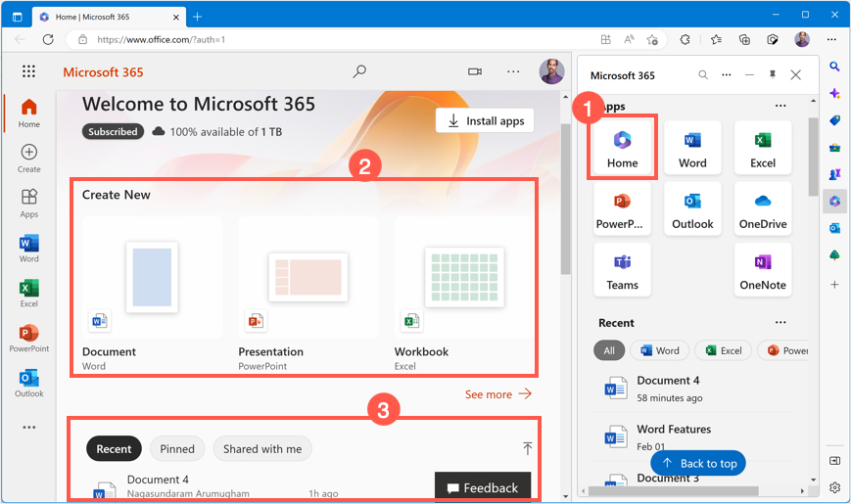
Task: Open Edge sidebar settings gear
Action: click(x=834, y=487)
